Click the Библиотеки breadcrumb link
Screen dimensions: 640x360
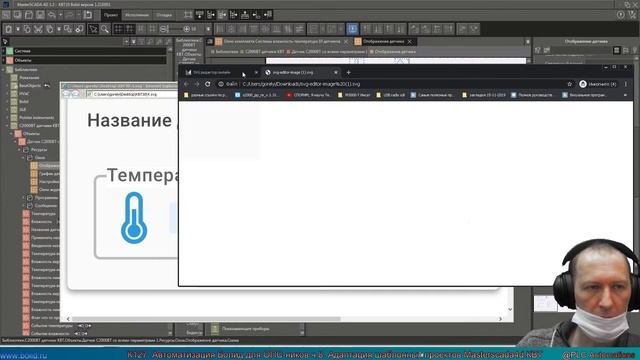click(227, 52)
